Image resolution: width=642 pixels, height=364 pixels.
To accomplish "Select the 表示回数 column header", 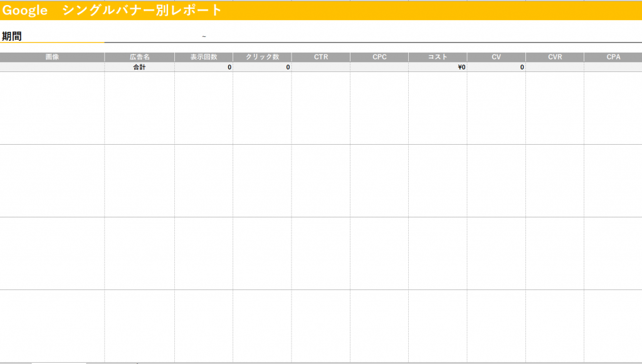I will click(x=204, y=57).
